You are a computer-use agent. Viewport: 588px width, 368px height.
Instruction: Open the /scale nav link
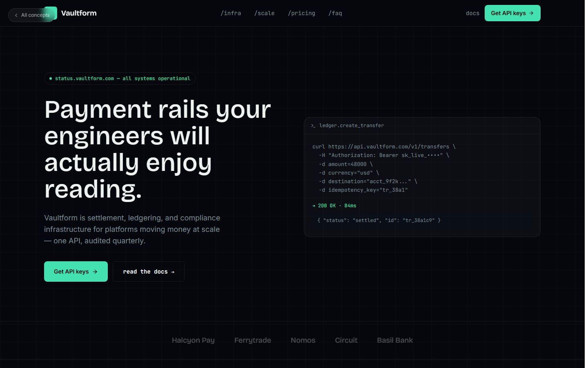[264, 13]
